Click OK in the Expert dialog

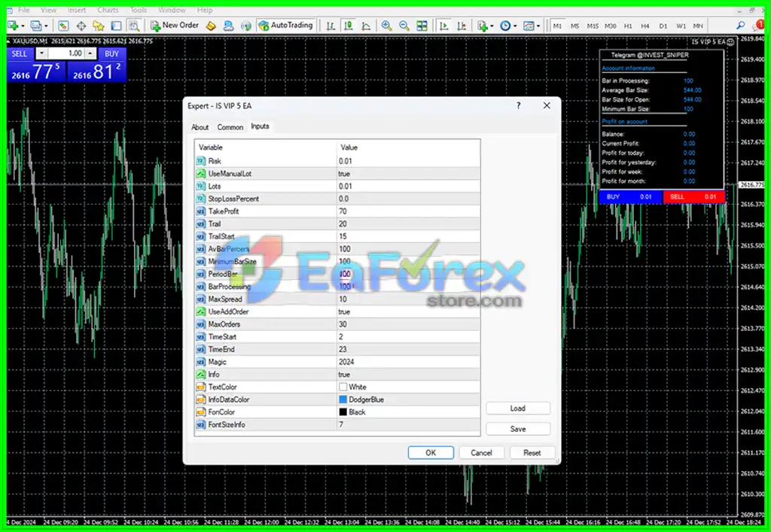point(431,453)
